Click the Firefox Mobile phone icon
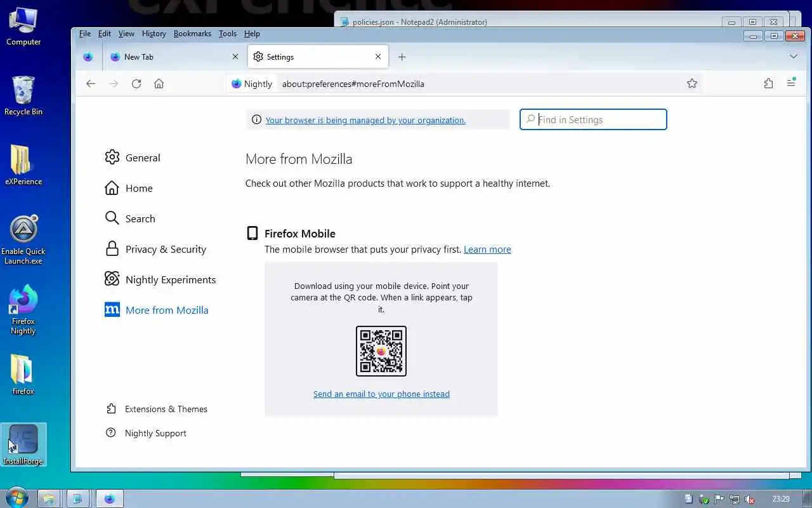The height and width of the screenshot is (508, 812). (x=252, y=233)
